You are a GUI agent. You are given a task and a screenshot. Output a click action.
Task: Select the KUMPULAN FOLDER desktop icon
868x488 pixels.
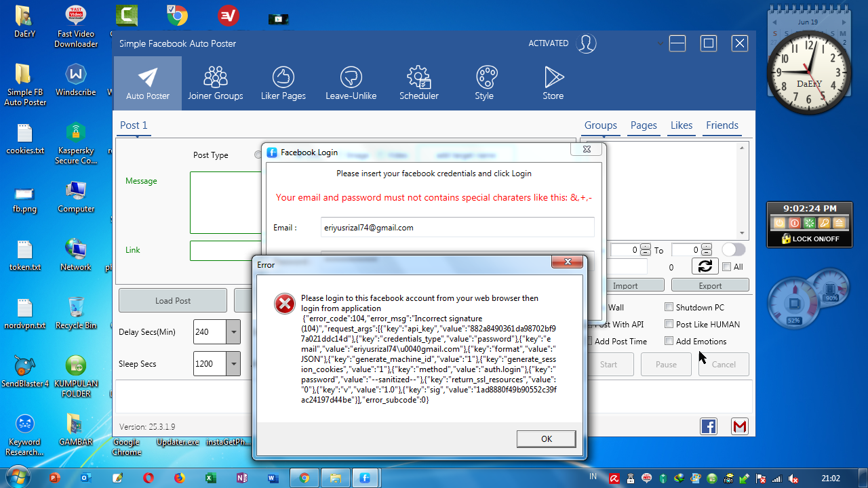[76, 375]
